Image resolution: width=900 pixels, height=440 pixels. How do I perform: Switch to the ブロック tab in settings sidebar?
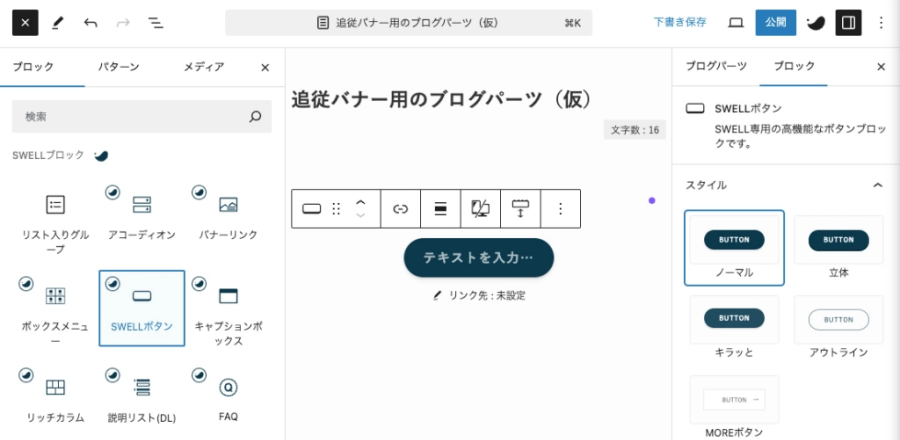[794, 66]
